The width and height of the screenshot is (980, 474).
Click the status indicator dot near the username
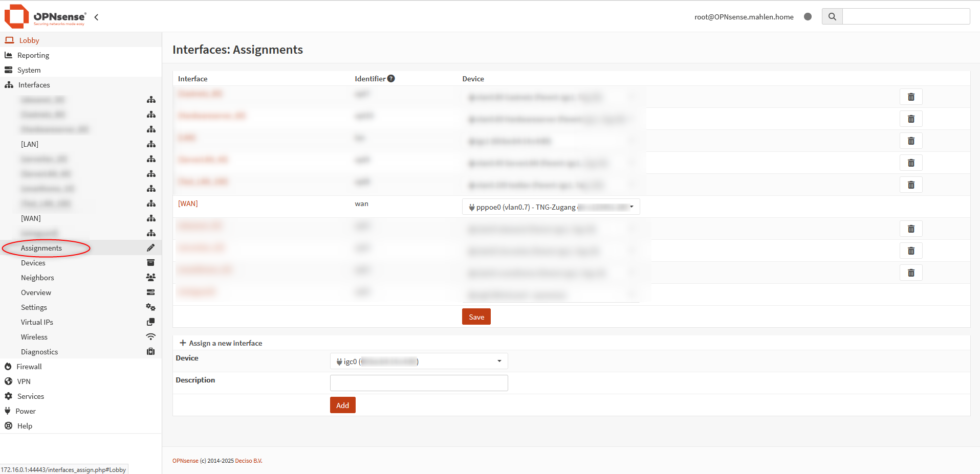808,17
